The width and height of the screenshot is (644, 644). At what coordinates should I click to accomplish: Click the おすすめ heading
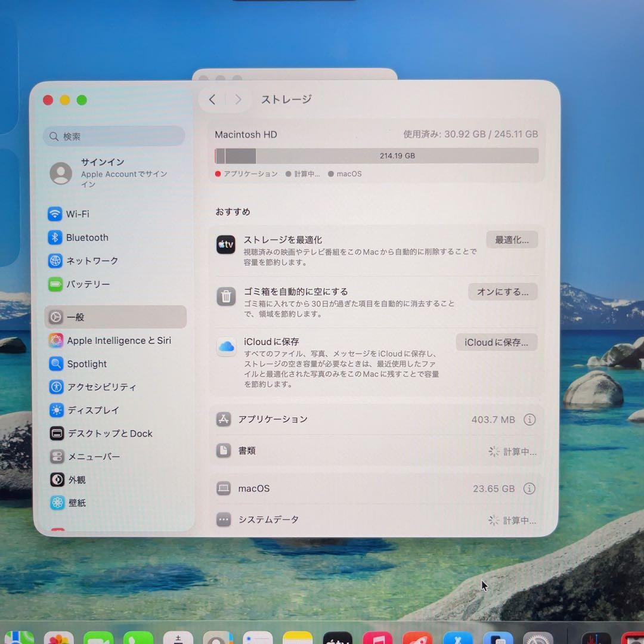(x=233, y=212)
